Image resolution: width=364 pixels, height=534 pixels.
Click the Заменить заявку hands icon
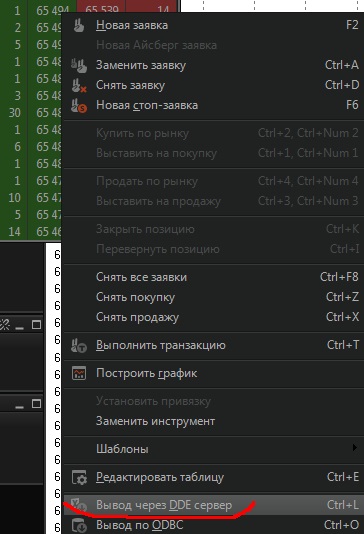(79, 65)
